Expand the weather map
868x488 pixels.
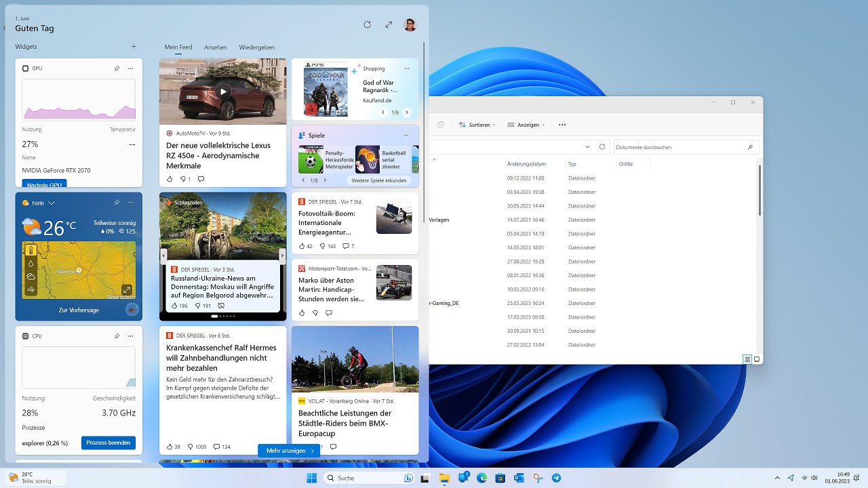click(127, 289)
